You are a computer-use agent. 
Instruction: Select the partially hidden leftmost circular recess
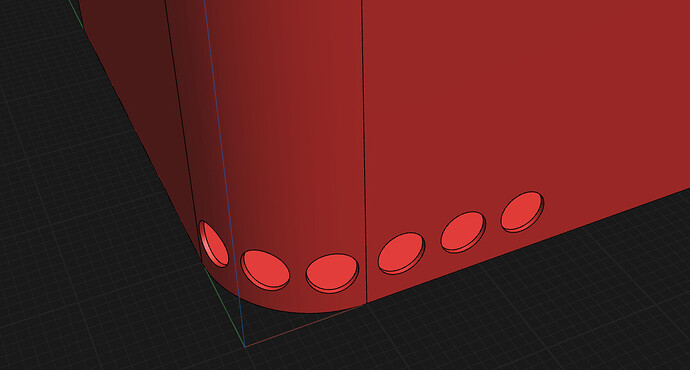tap(214, 244)
